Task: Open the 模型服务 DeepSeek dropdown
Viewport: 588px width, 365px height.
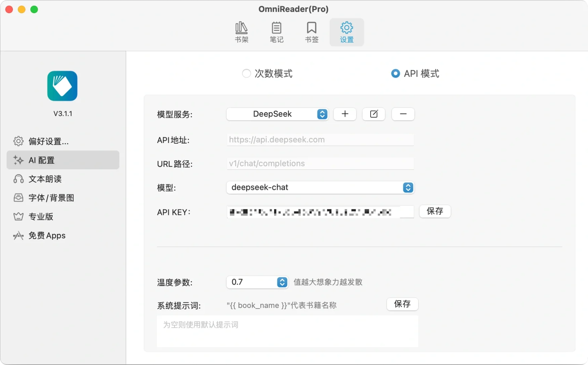Action: (277, 114)
